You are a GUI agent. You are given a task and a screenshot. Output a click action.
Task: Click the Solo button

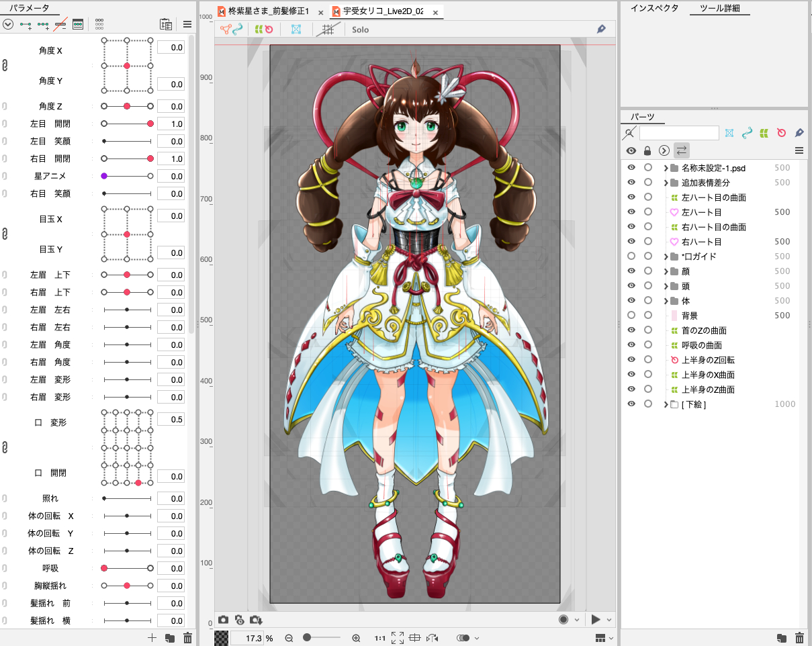[360, 30]
